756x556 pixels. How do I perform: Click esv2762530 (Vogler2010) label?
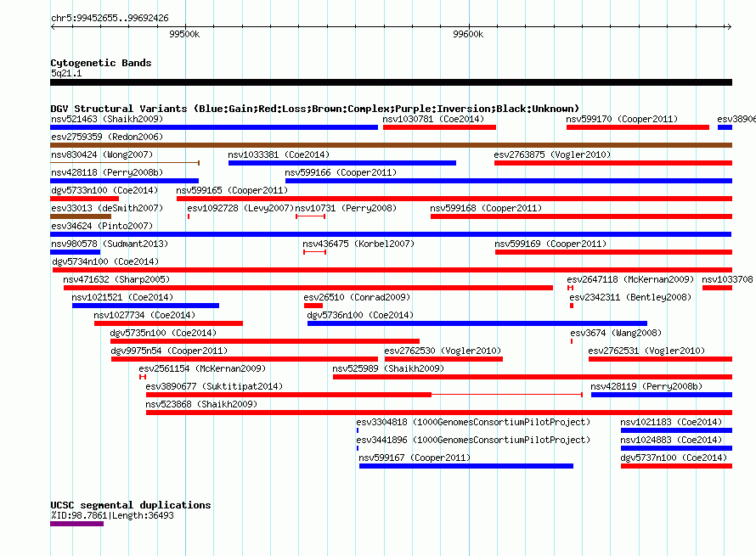pyautogui.click(x=443, y=351)
